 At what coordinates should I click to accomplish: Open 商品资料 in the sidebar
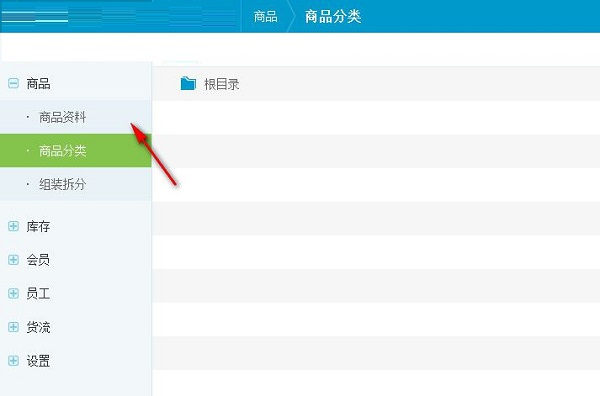[76, 117]
